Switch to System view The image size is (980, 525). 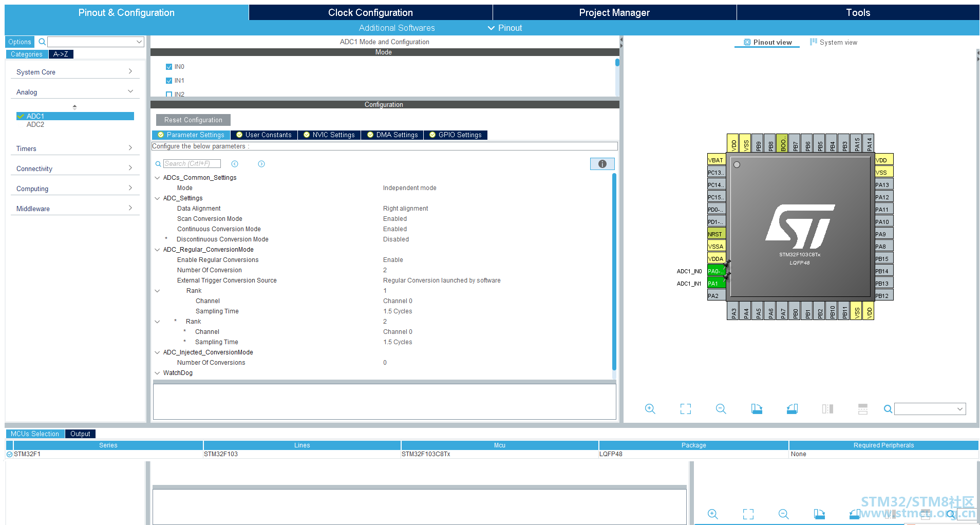click(x=834, y=42)
